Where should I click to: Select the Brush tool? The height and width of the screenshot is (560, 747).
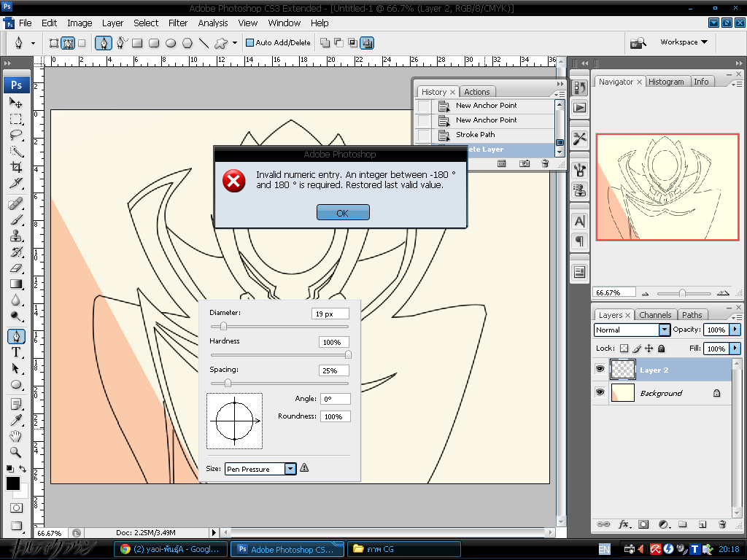click(x=16, y=220)
